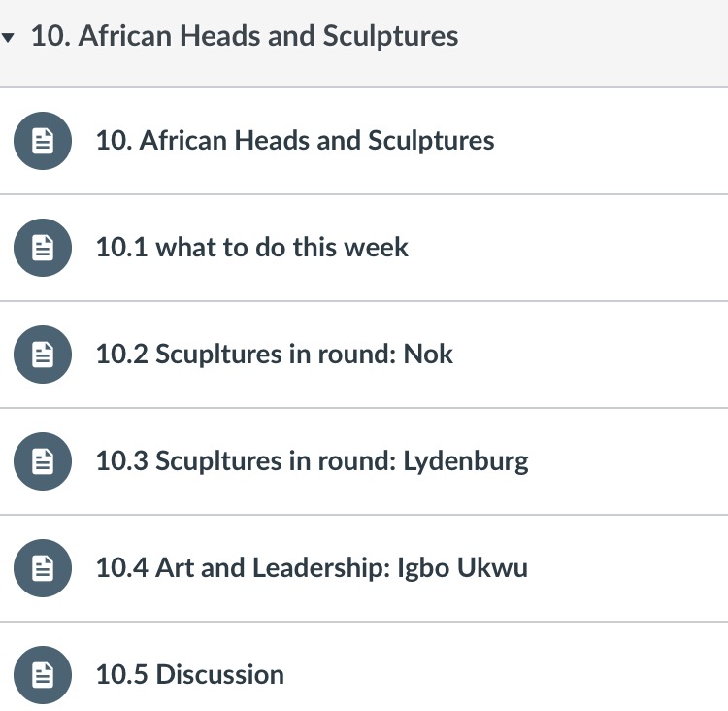
Task: Click the page icon for 10.5 Discussion
Action: coord(42,675)
